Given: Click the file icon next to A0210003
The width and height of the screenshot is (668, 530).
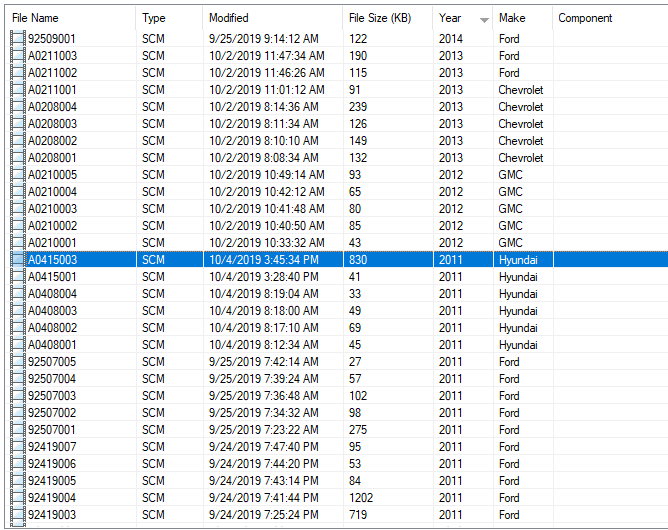Looking at the screenshot, I should pos(18,209).
